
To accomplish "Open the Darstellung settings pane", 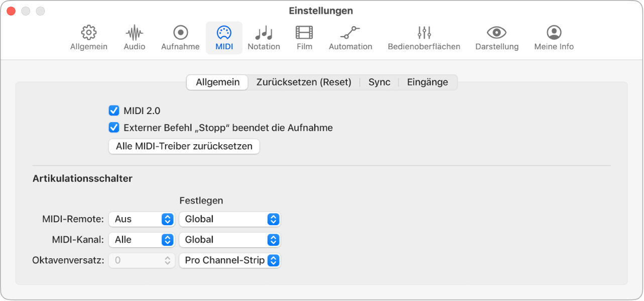I will [x=497, y=38].
